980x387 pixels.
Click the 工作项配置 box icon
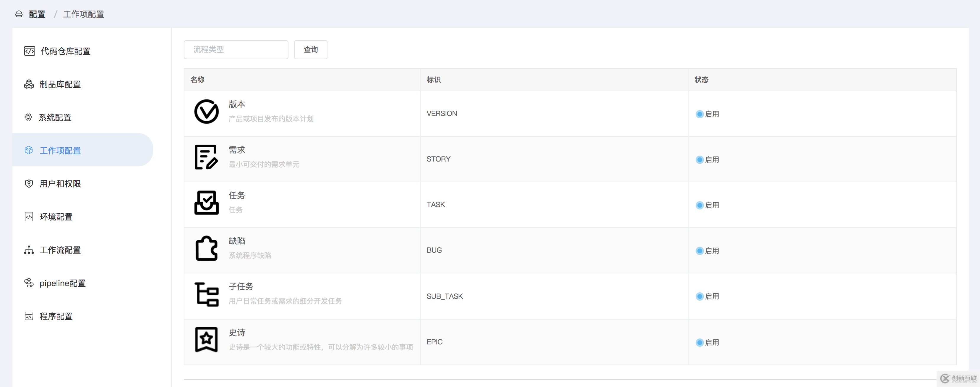(29, 150)
